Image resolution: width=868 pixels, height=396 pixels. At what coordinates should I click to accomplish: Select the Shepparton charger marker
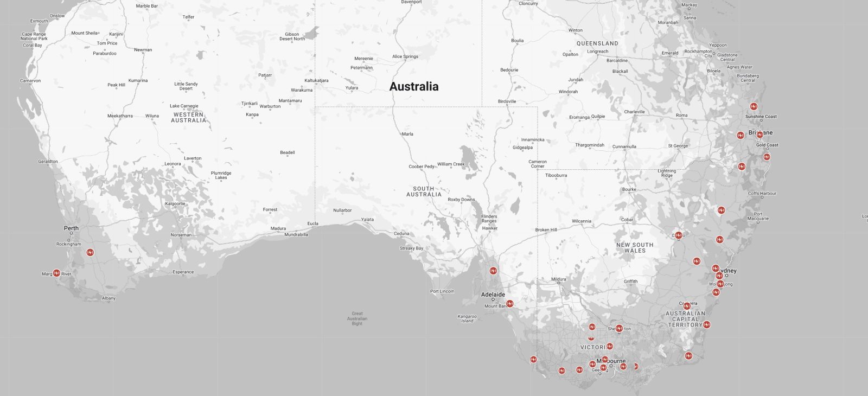[x=619, y=328]
